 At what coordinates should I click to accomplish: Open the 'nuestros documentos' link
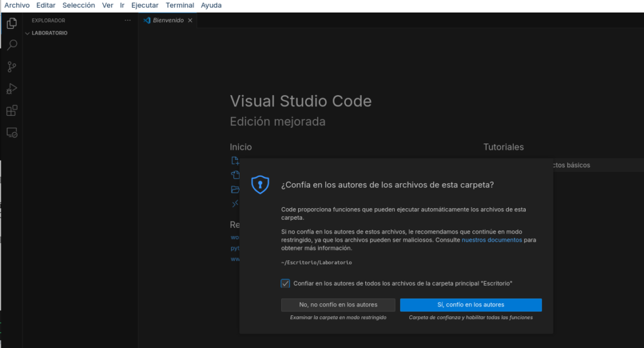pyautogui.click(x=492, y=240)
